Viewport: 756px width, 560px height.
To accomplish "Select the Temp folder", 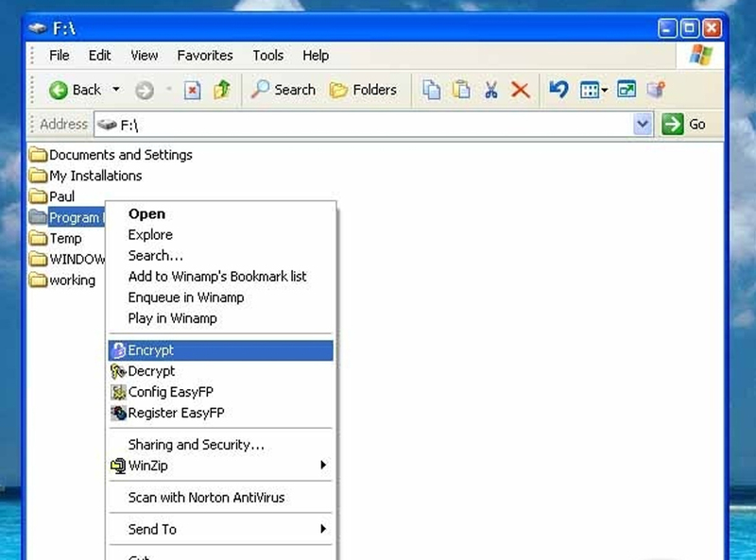I will (x=55, y=239).
